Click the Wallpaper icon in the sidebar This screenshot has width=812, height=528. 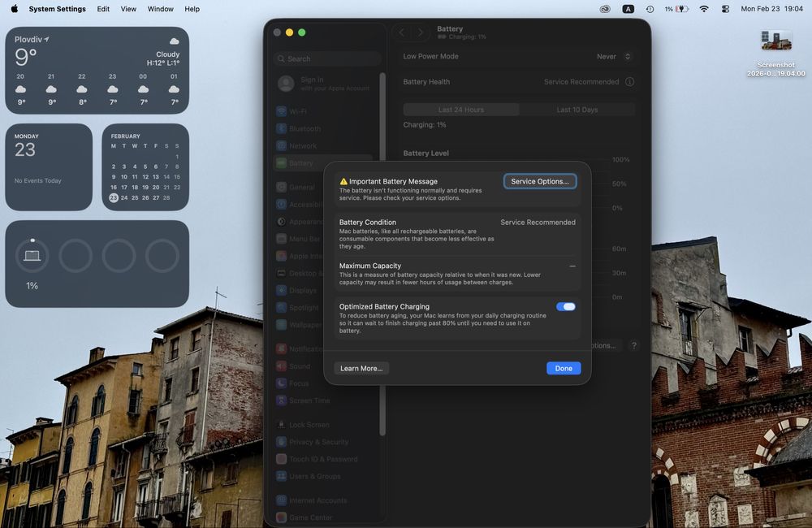click(x=281, y=324)
